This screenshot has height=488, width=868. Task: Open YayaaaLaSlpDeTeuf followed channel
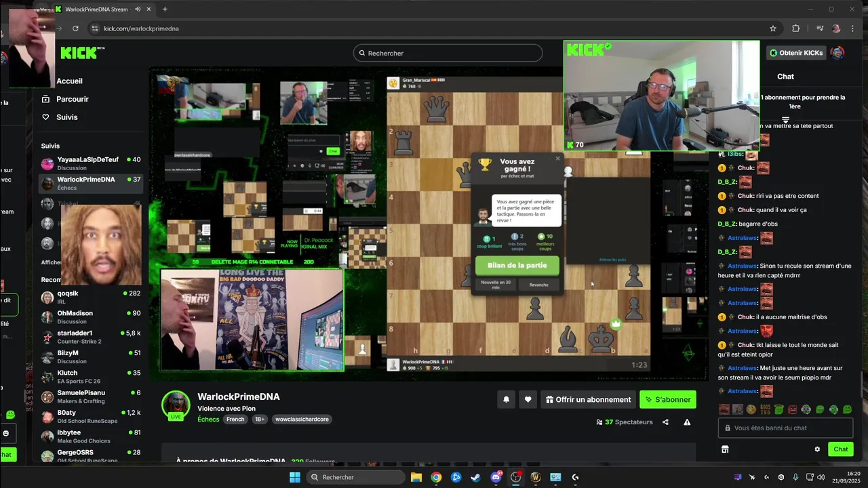pos(91,163)
